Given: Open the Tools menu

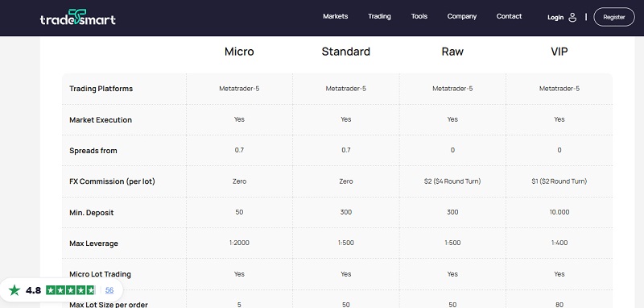Looking at the screenshot, I should coord(419,16).
